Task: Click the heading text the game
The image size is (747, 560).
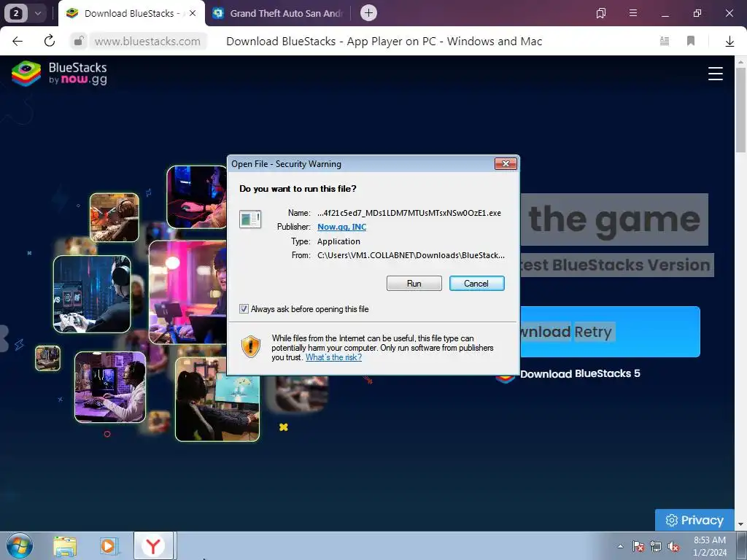Action: point(614,219)
